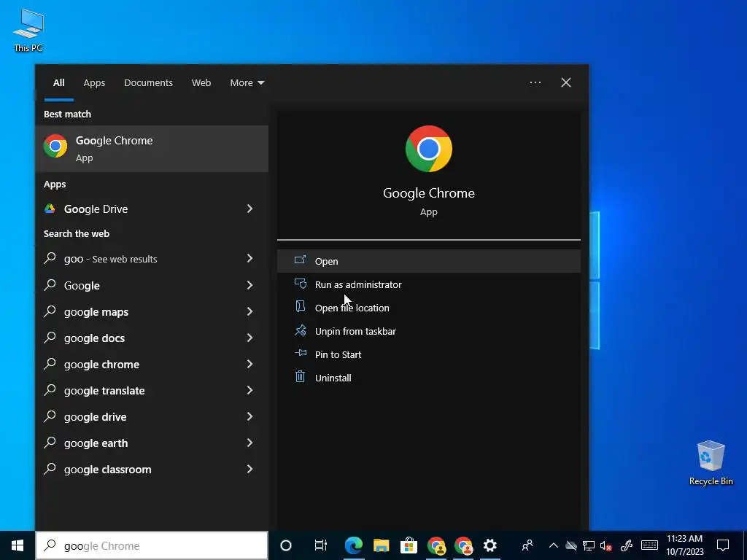Choose Open for Google Chrome
Viewport: 747px width, 560px height.
tap(429, 261)
